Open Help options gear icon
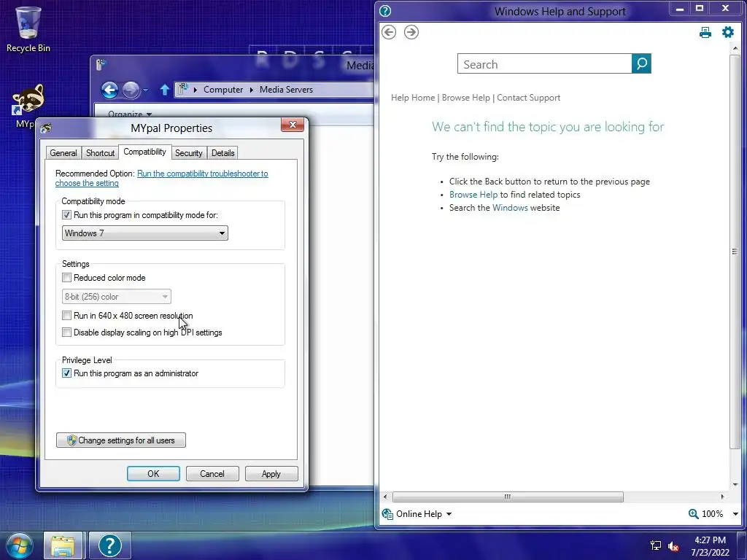 click(x=728, y=32)
